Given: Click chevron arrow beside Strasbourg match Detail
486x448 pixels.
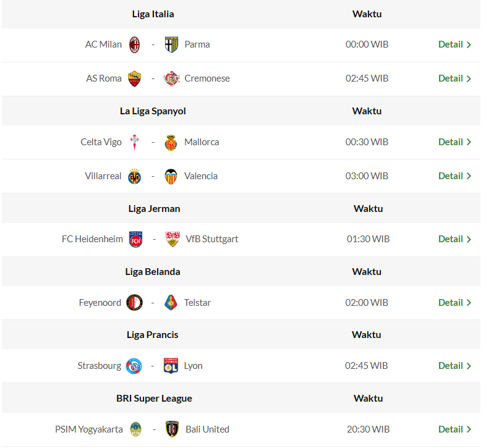Looking at the screenshot, I should [x=469, y=366].
